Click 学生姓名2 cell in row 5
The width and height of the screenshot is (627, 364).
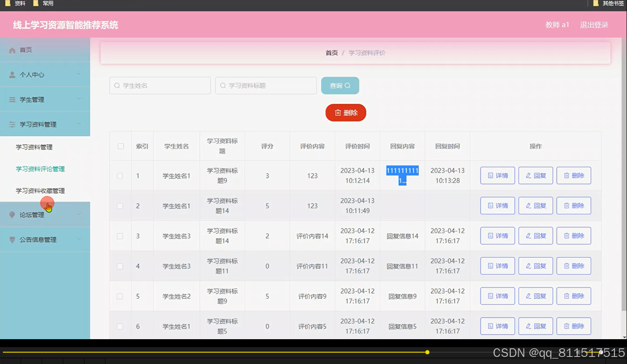point(177,297)
